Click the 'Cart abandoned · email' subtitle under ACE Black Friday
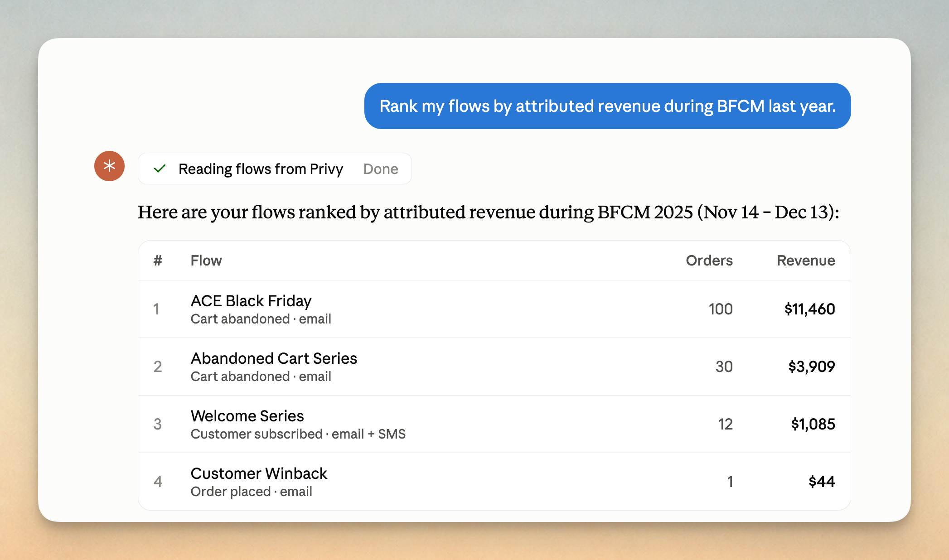Image resolution: width=949 pixels, height=560 pixels. (x=261, y=319)
